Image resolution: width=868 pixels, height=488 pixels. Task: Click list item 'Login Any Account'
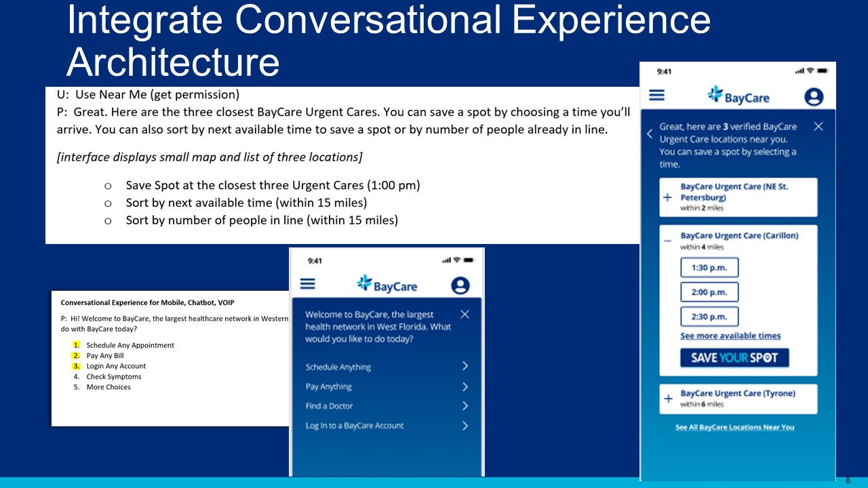coord(116,366)
